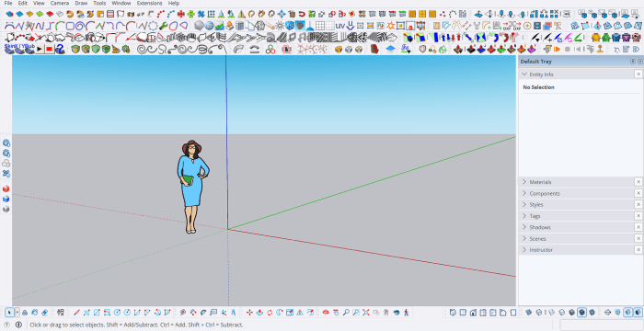Select the Walk camera tool
644x331 pixels.
pyautogui.click(x=407, y=313)
